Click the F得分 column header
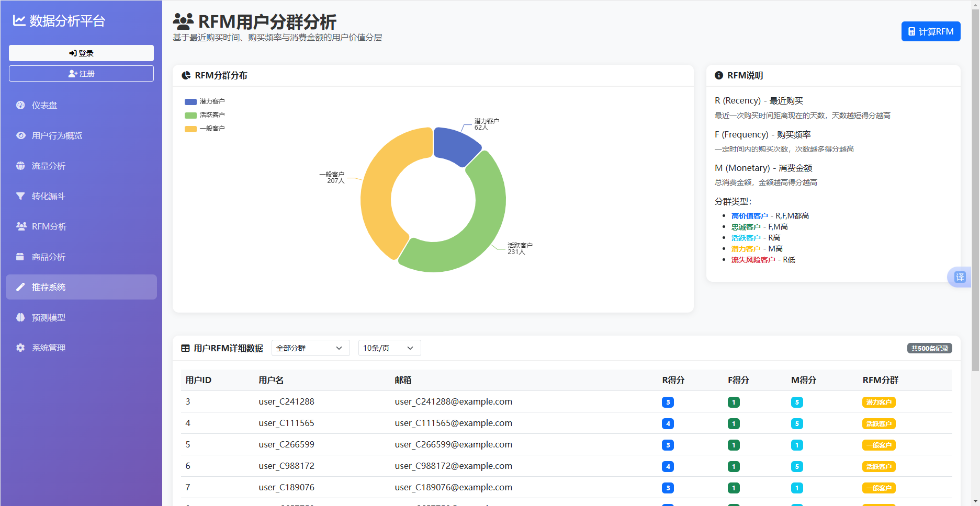Image resolution: width=980 pixels, height=506 pixels. tap(738, 380)
